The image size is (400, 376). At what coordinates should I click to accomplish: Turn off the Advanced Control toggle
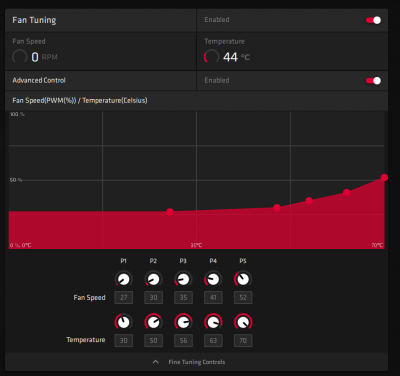pos(373,81)
